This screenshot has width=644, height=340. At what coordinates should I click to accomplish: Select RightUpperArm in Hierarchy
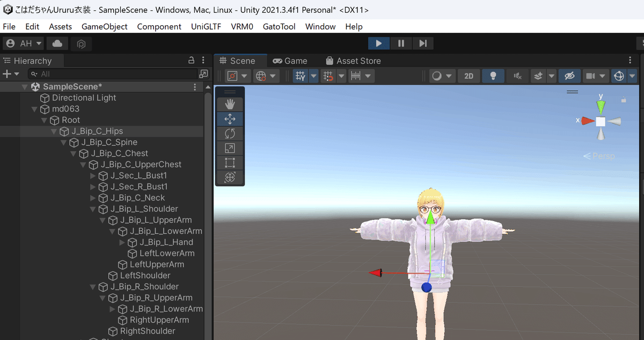(159, 320)
